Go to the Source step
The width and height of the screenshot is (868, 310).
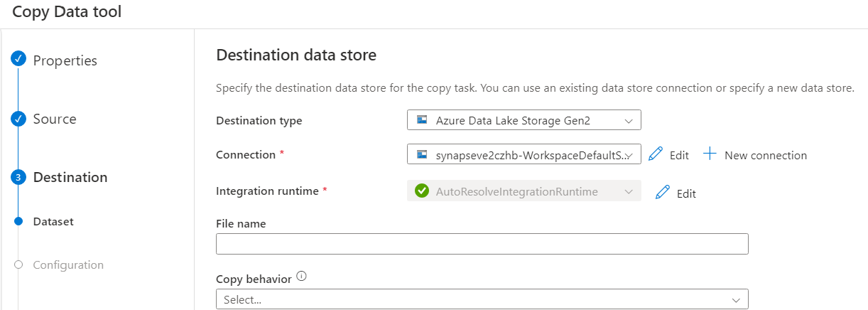point(55,119)
